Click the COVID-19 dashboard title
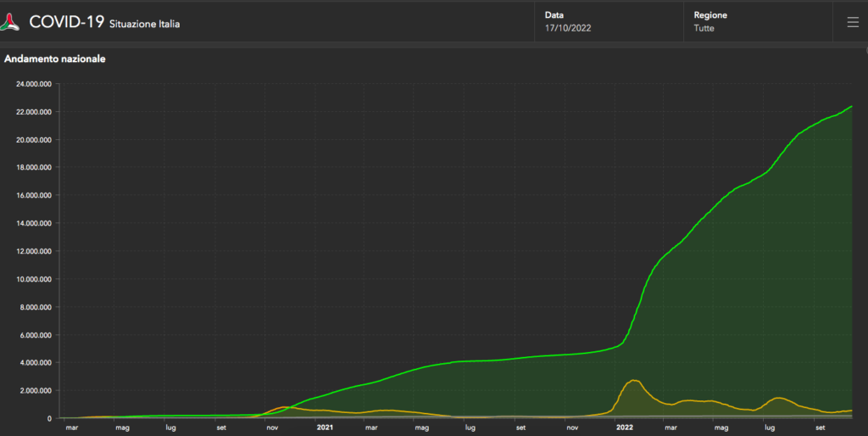868x436 pixels. click(67, 23)
